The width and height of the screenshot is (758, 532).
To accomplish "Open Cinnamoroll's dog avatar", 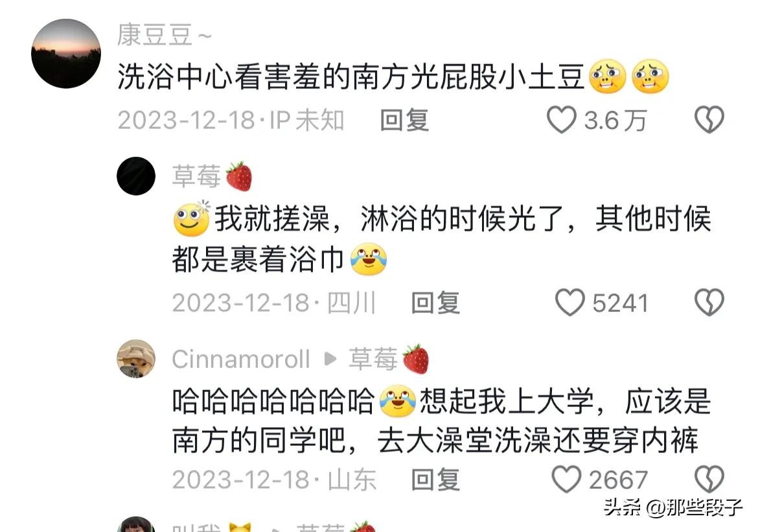I will [x=136, y=359].
